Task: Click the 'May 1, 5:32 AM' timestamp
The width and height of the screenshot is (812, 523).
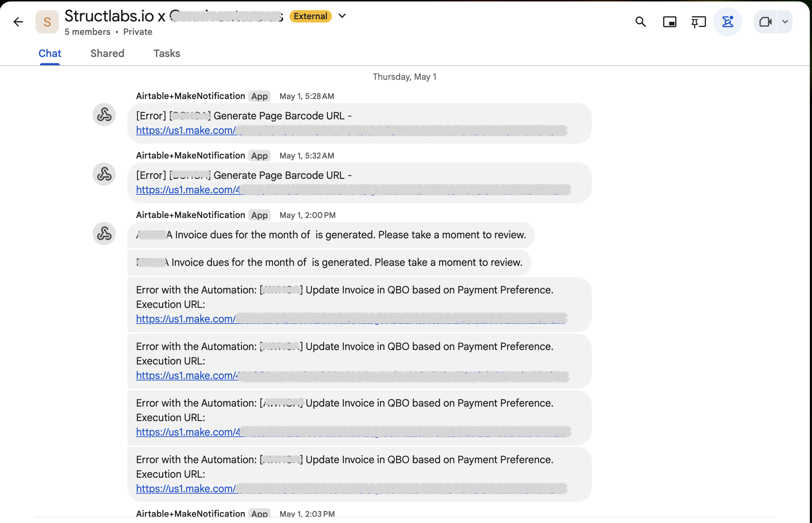Action: [x=307, y=156]
